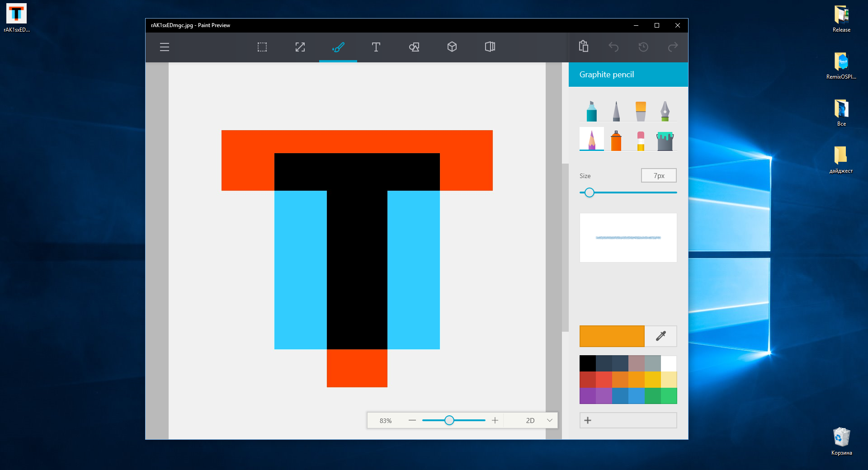Click the brush stroke preview box
This screenshot has width=868, height=470.
tap(628, 238)
